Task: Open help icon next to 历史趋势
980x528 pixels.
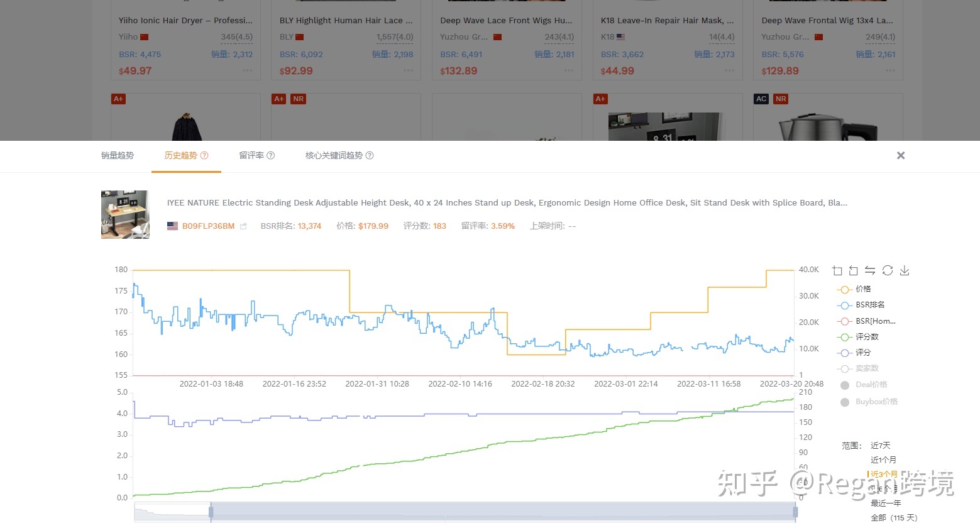Action: tap(204, 155)
